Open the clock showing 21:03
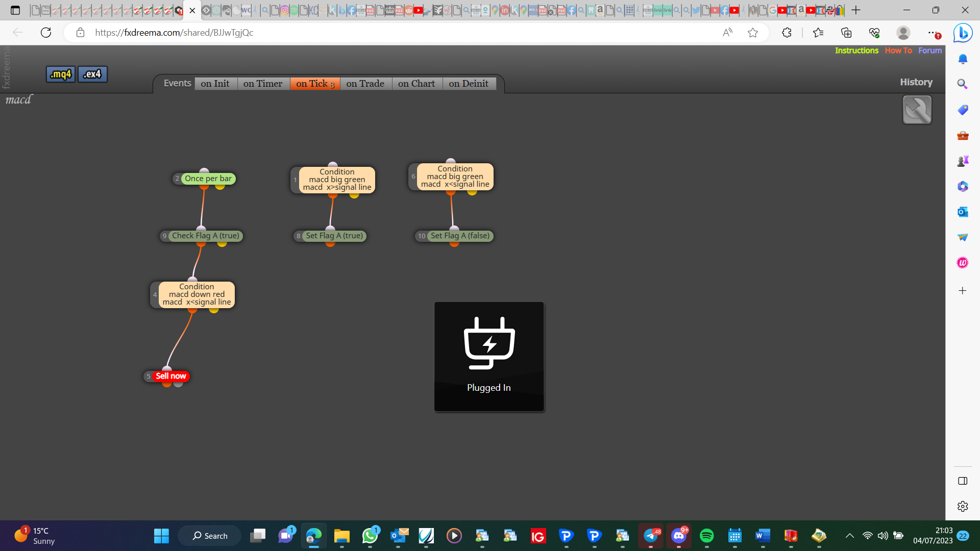This screenshot has height=551, width=980. [933, 536]
